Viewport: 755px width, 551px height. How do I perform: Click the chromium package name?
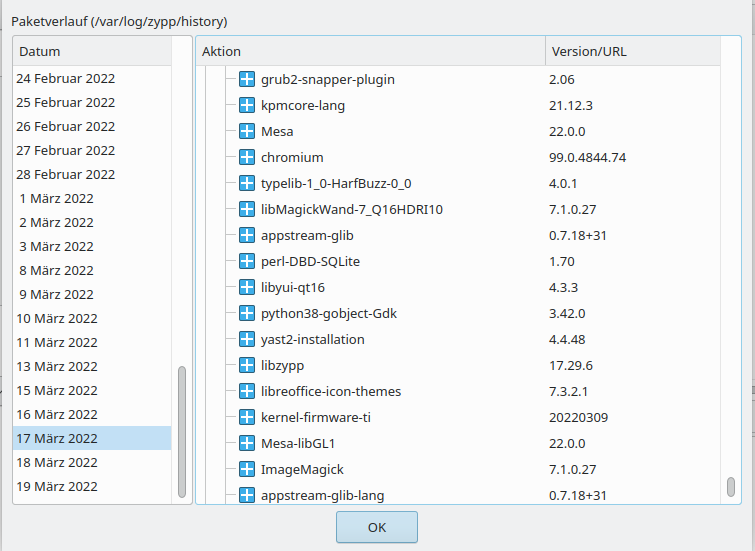click(292, 157)
